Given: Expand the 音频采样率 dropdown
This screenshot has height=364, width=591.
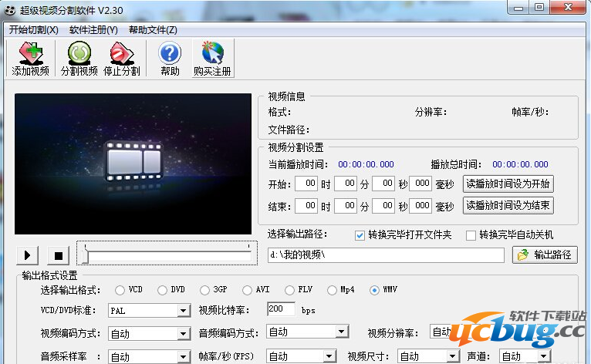Looking at the screenshot, I should 183,356.
